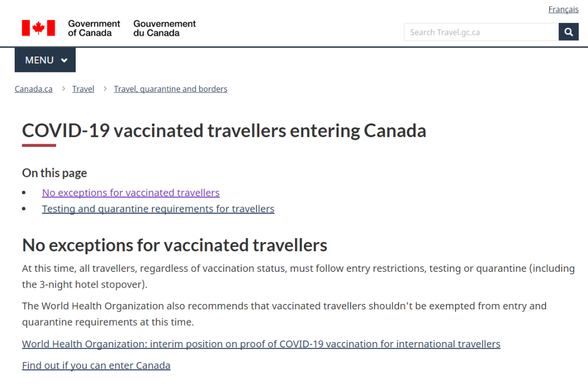The height and width of the screenshot is (385, 588).
Task: Open the Travel breadcrumb link
Action: coord(83,89)
